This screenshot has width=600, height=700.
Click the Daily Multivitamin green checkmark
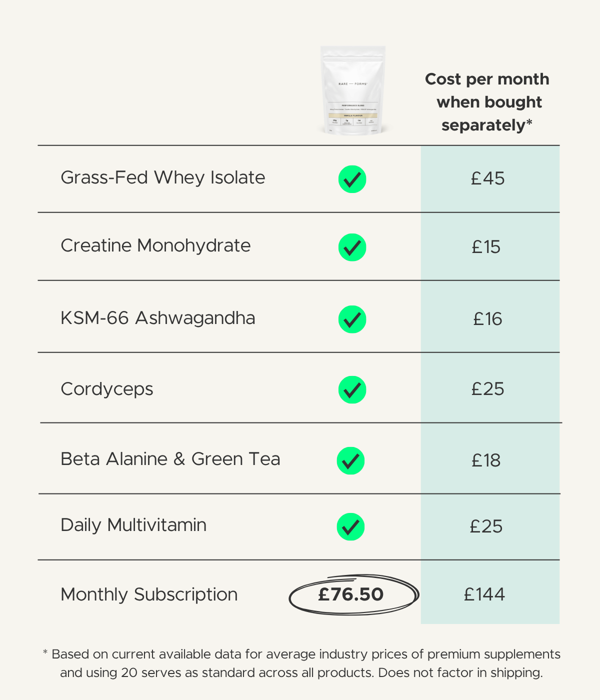click(x=350, y=526)
